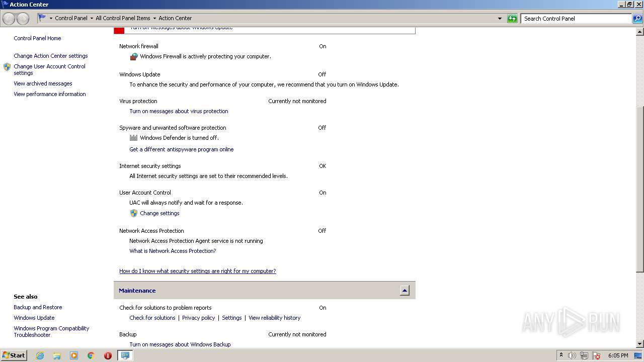The width and height of the screenshot is (644, 362).
Task: Open the Start menu
Action: pos(14,355)
